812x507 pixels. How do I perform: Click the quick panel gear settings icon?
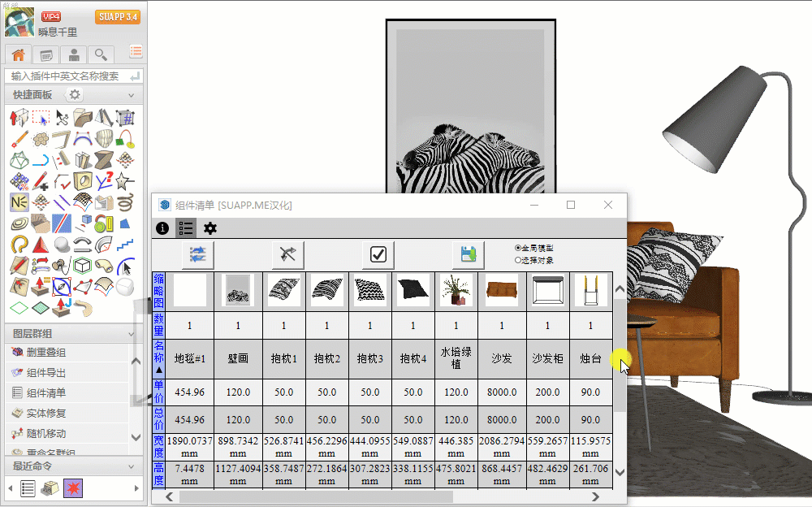[x=75, y=95]
